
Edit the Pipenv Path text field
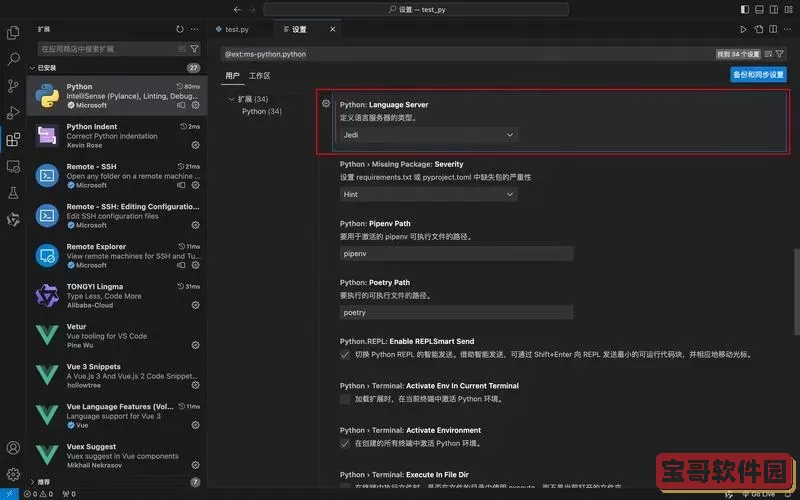click(x=456, y=254)
